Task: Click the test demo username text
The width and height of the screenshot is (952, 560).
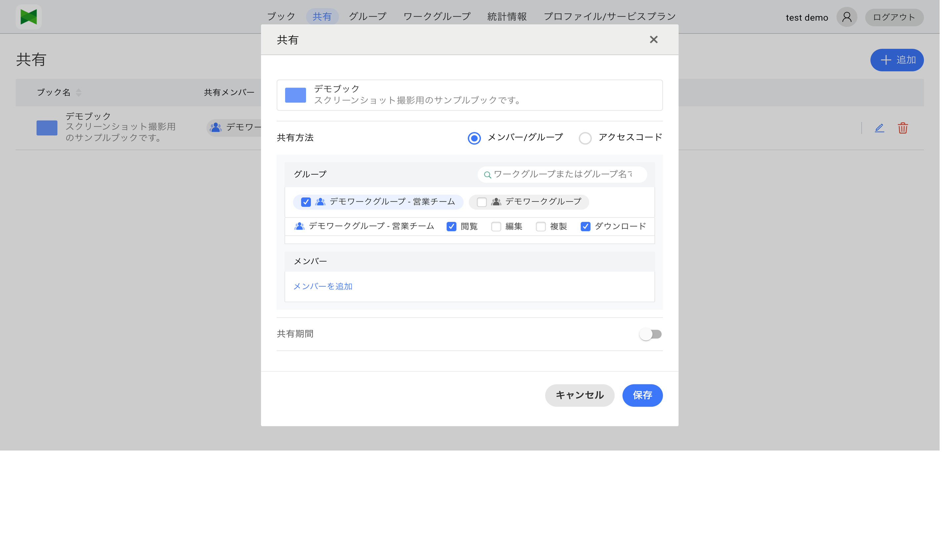Action: coord(806,18)
